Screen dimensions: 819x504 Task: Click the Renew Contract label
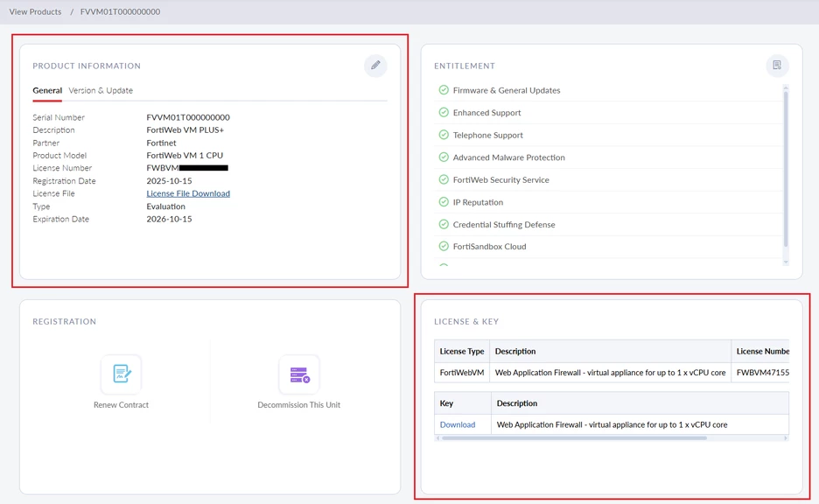pyautogui.click(x=121, y=405)
